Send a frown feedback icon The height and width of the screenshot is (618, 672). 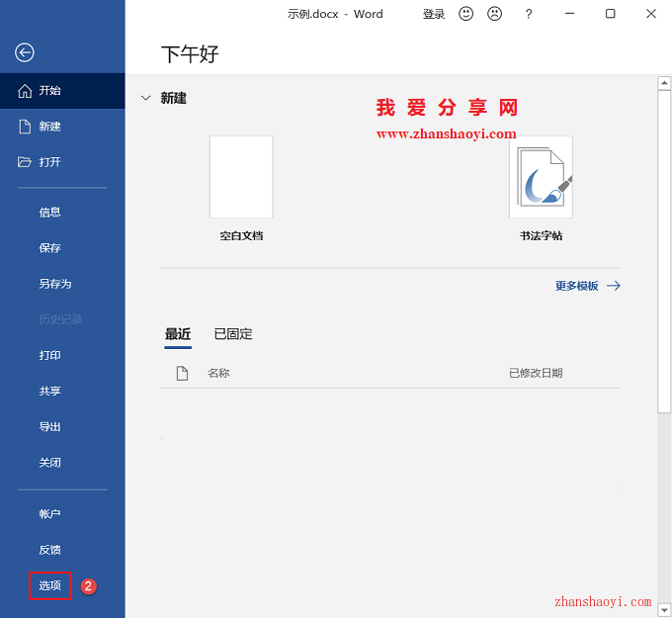(494, 14)
